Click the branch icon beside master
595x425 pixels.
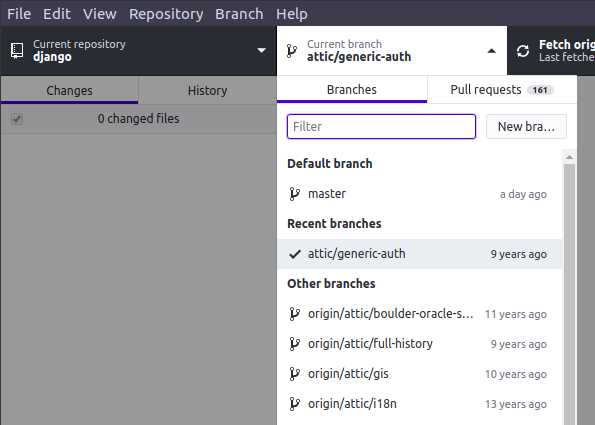(294, 194)
